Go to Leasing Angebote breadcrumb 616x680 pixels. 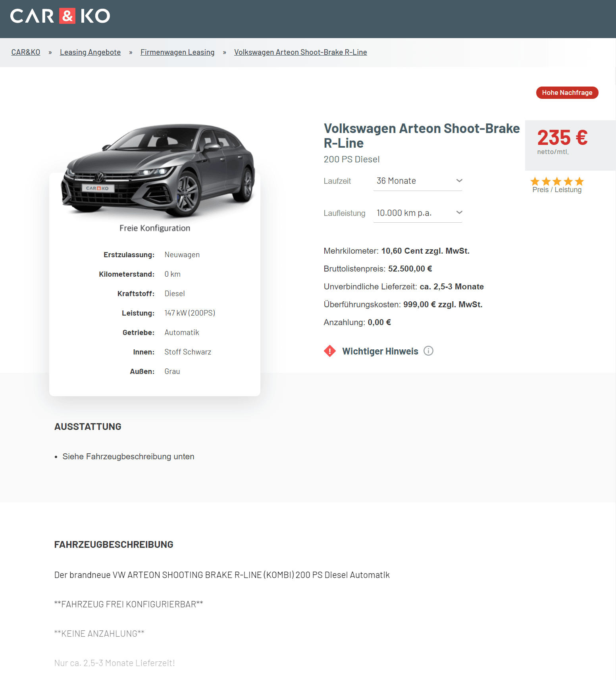[x=90, y=52]
